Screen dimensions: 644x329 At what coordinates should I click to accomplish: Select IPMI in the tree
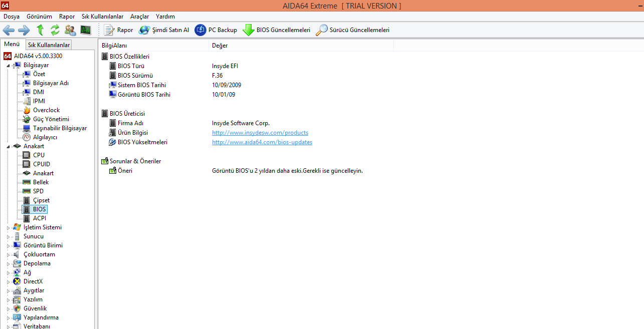point(39,101)
